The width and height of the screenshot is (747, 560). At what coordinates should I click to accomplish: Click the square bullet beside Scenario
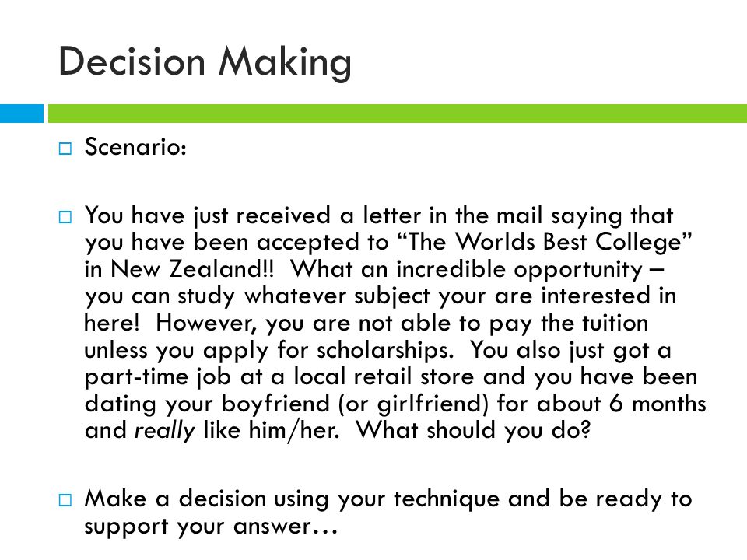[x=65, y=149]
